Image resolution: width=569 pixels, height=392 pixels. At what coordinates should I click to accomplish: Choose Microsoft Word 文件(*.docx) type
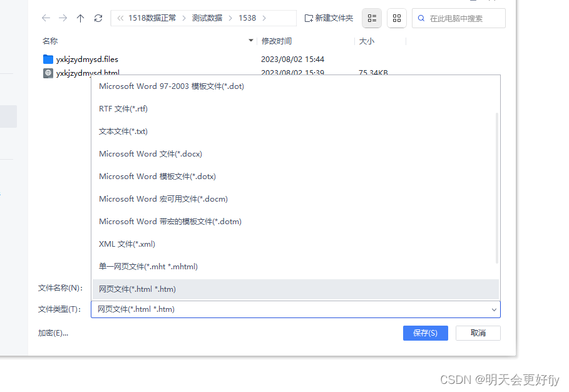pyautogui.click(x=295, y=154)
